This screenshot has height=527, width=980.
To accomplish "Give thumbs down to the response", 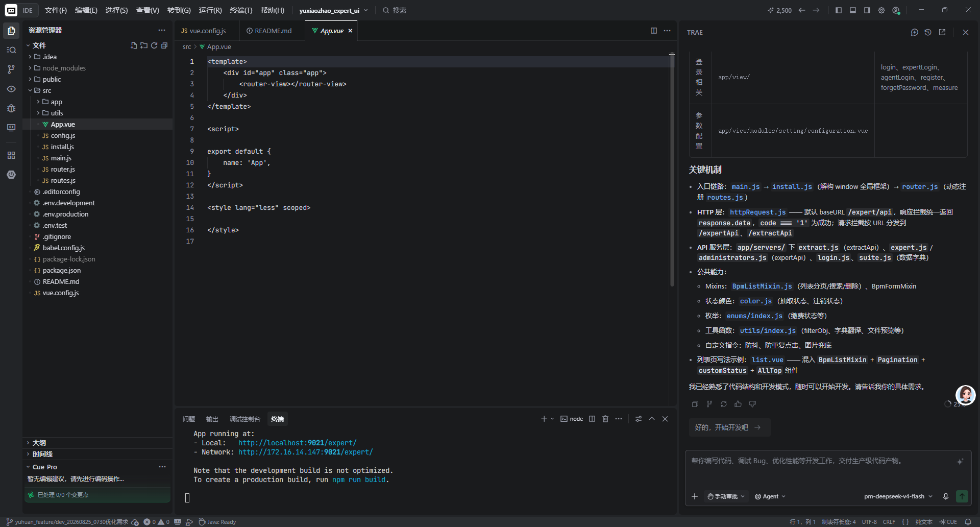I will 752,404.
